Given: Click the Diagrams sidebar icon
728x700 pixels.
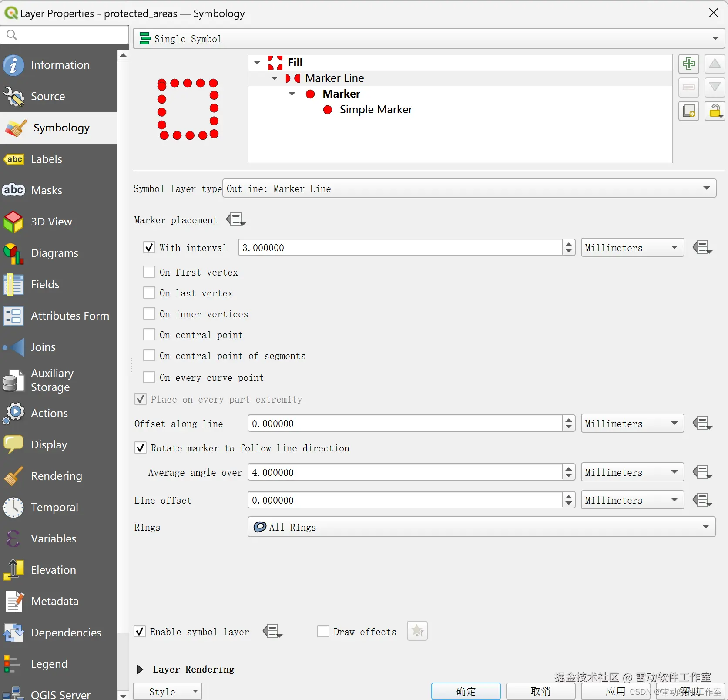Looking at the screenshot, I should pos(13,253).
